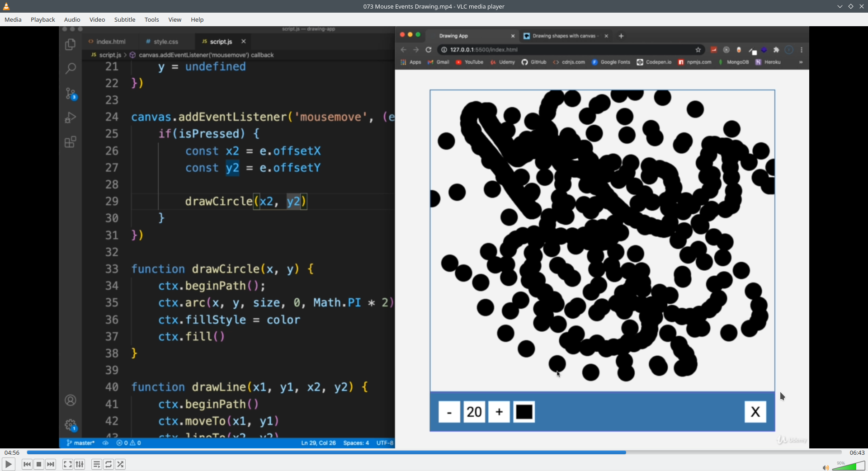Click the Spaces: 4 status entry
This screenshot has height=471, width=868.
click(356, 443)
